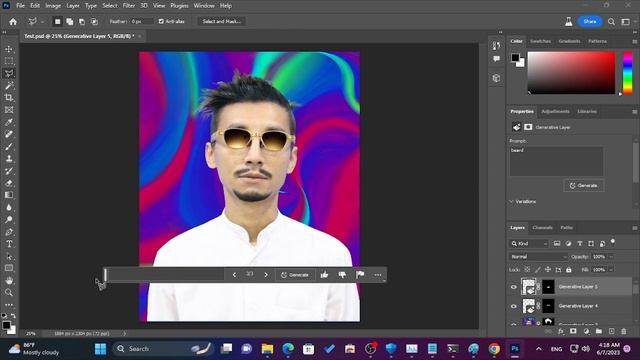The height and width of the screenshot is (360, 640).
Task: Add a layer mask from Layers panel
Action: [x=573, y=331]
